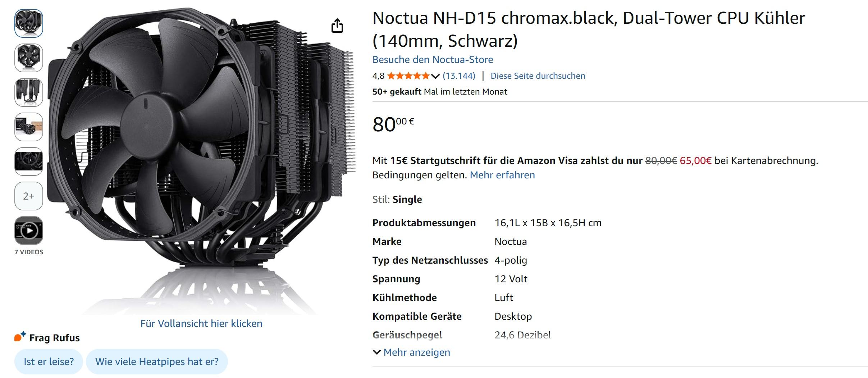Viewport: 868px width, 378px height.
Task: Select the first product thumbnail
Action: pyautogui.click(x=29, y=23)
